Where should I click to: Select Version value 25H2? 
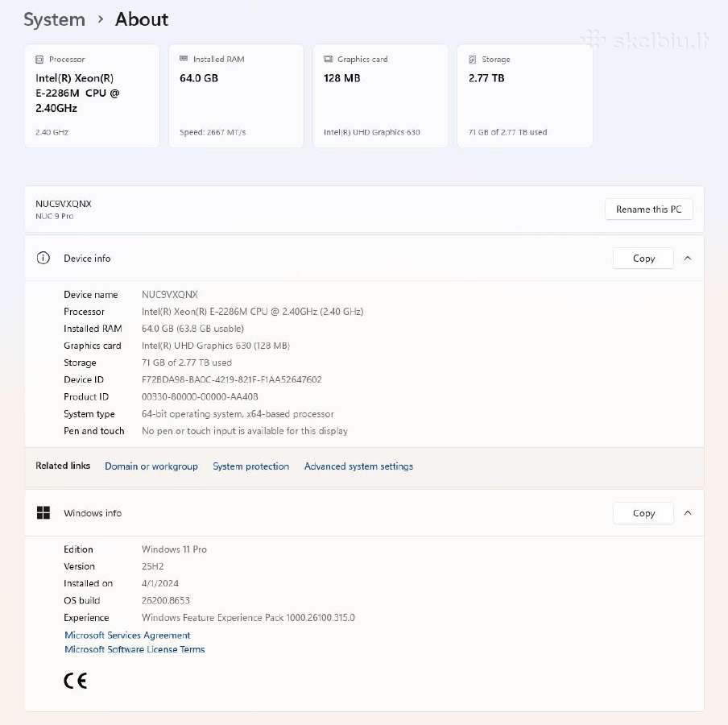pos(153,566)
